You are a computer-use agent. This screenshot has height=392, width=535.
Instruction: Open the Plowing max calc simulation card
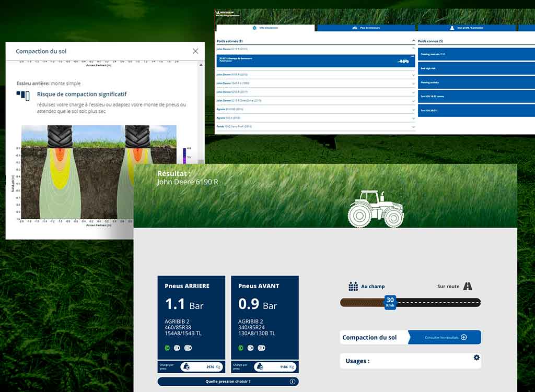[x=476, y=54]
